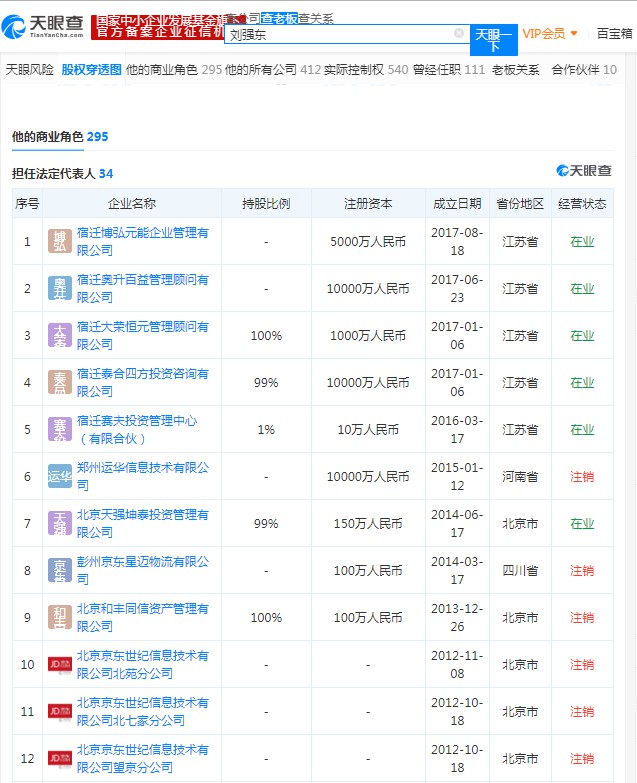This screenshot has height=783, width=637.
Task: Open 宿迁博弘元能企业管理有限公司 link
Action: (x=143, y=241)
